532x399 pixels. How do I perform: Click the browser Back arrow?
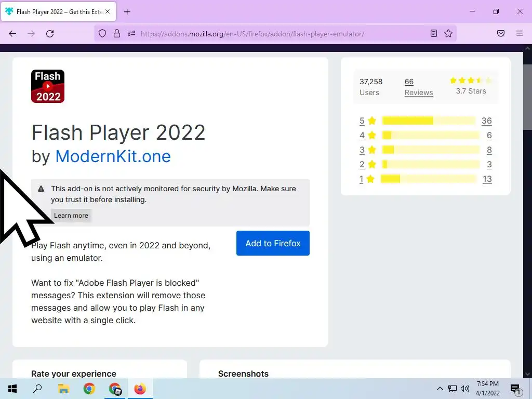point(12,34)
